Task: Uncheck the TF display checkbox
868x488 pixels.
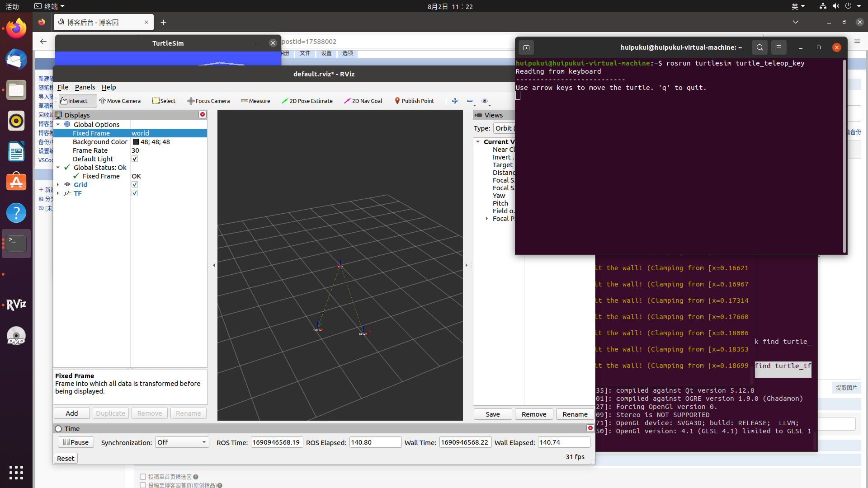Action: click(135, 193)
